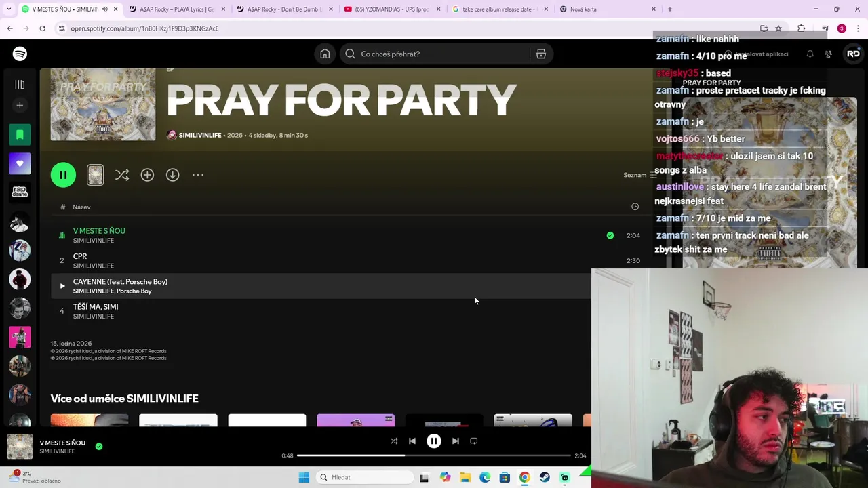Switch to the A$AP Rocky PLAYA Lyrics tab
Screen dimensions: 868x488
pyautogui.click(x=176, y=9)
